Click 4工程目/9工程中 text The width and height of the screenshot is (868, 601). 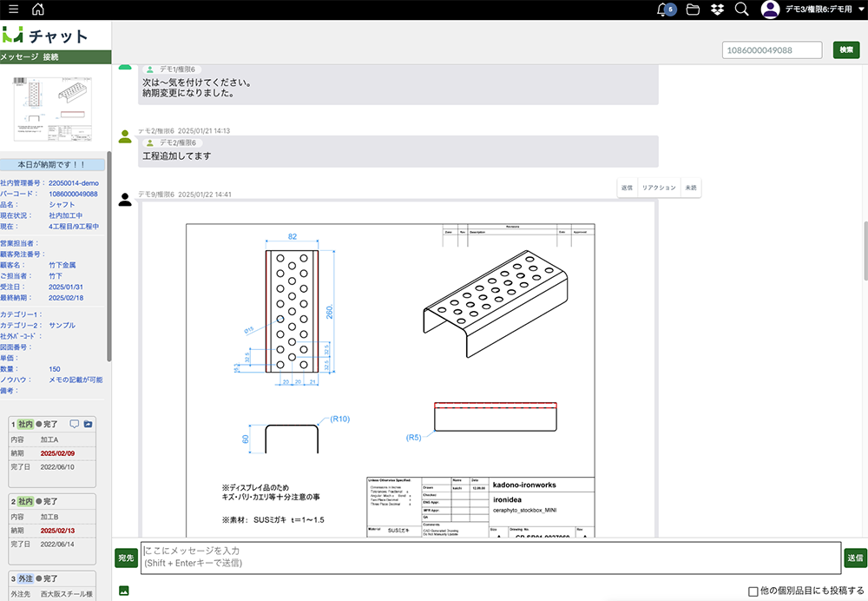pos(74,227)
